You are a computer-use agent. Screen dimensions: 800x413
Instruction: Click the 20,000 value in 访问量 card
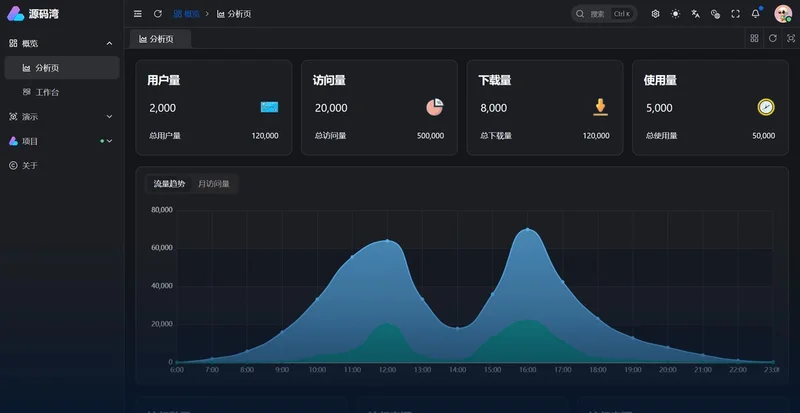(331, 108)
